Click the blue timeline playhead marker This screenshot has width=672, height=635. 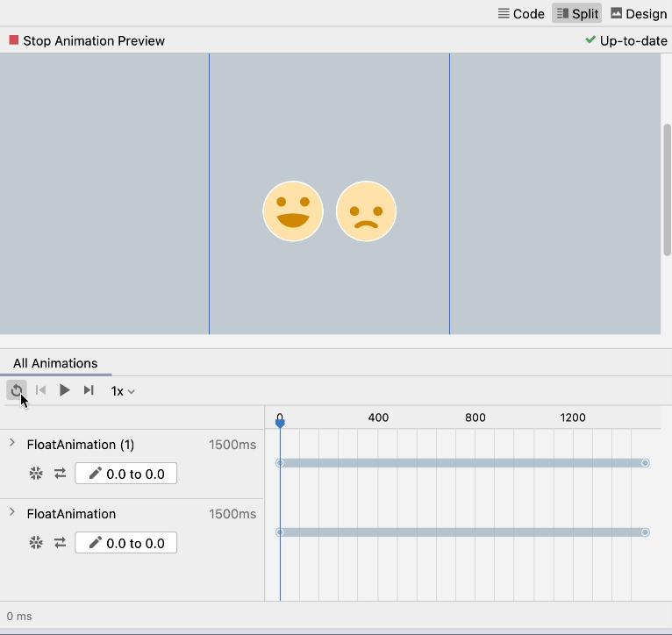tap(280, 424)
